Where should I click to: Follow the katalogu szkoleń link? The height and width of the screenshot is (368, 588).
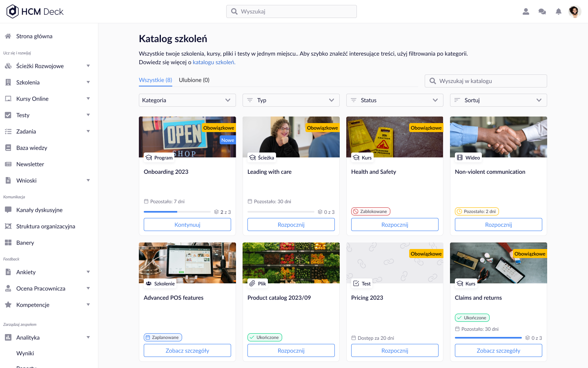[x=214, y=62]
